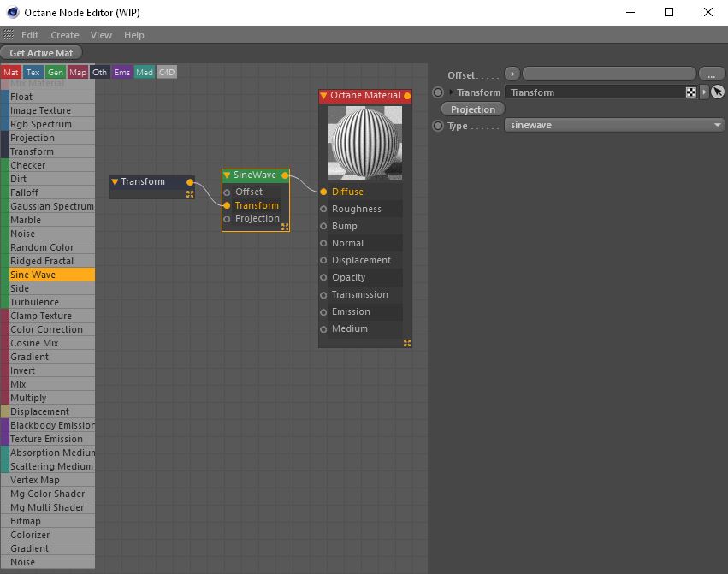Toggle the orange dot on the Octane Material header

coord(408,96)
